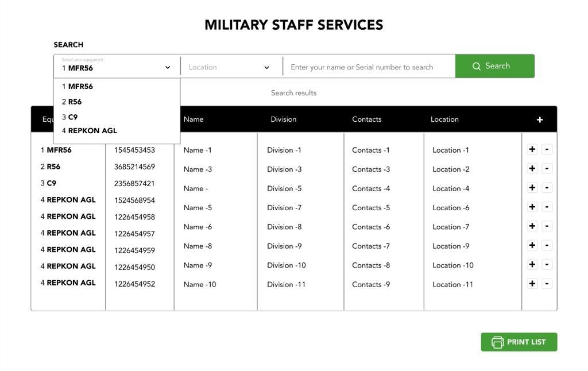Remove the row containing Name -6

pyautogui.click(x=547, y=226)
